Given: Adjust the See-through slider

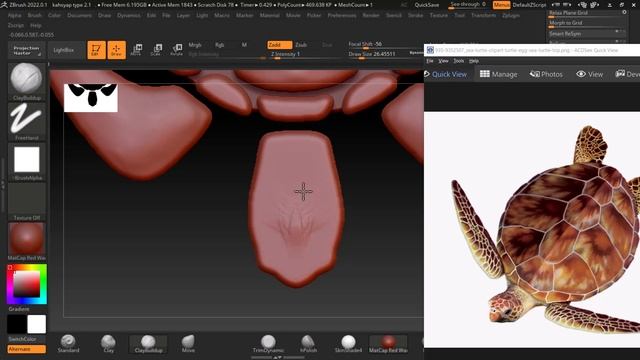Looking at the screenshot, I should 468,5.
